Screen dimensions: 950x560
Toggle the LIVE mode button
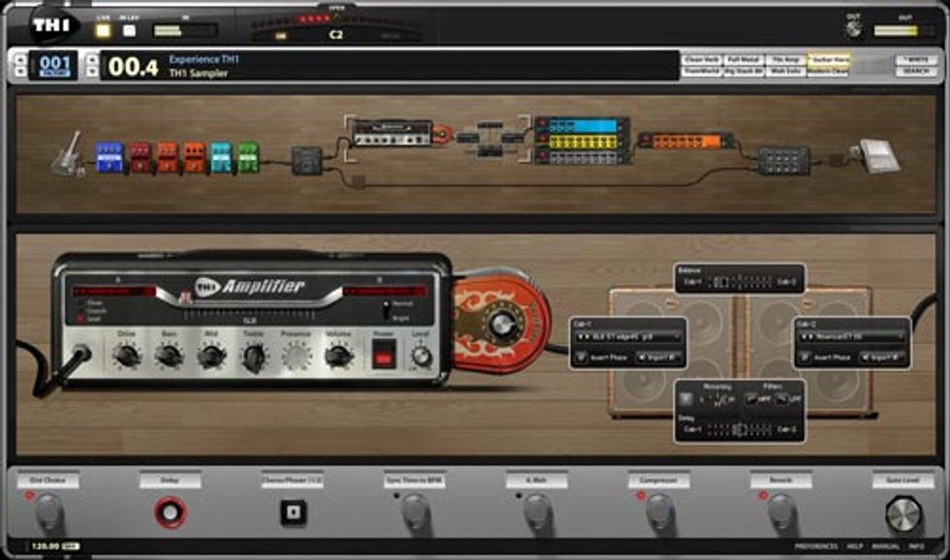[x=104, y=30]
